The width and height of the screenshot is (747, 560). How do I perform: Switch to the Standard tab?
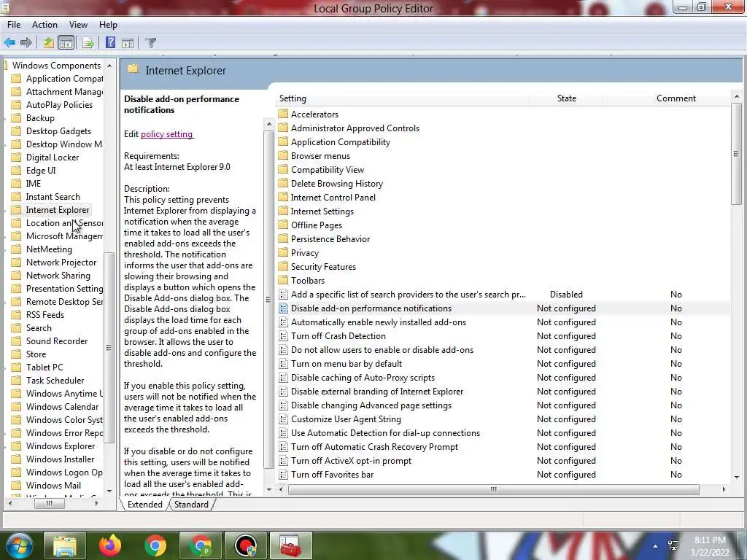pyautogui.click(x=191, y=505)
